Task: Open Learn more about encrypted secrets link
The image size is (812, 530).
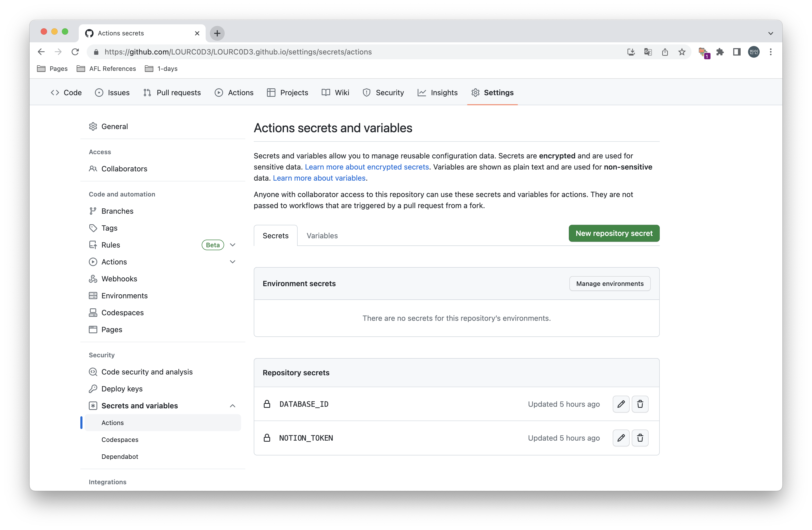Action: click(366, 167)
